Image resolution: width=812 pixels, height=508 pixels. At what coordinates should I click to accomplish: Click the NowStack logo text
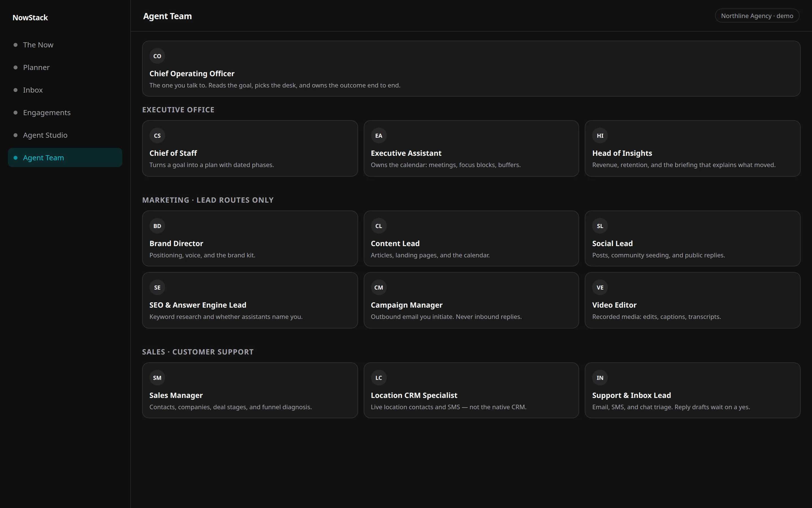[30, 18]
